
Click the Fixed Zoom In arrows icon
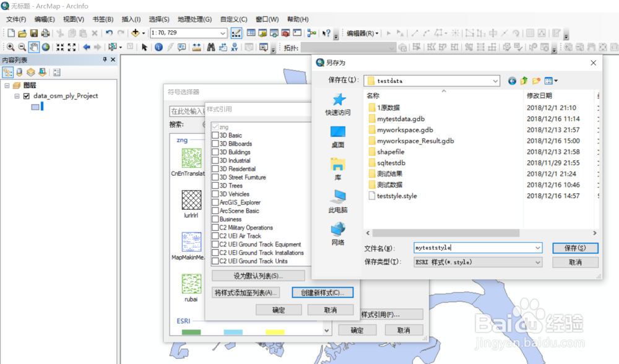(60, 48)
